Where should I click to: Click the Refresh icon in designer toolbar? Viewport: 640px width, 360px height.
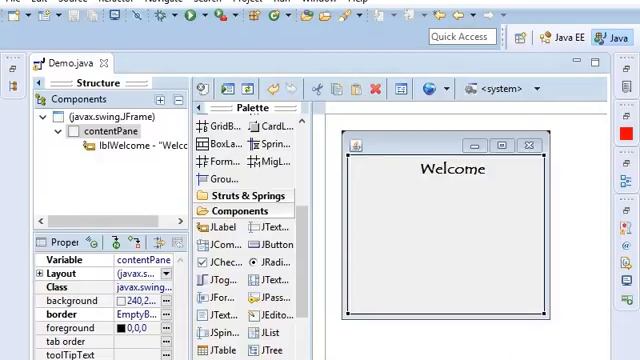[x=247, y=89]
